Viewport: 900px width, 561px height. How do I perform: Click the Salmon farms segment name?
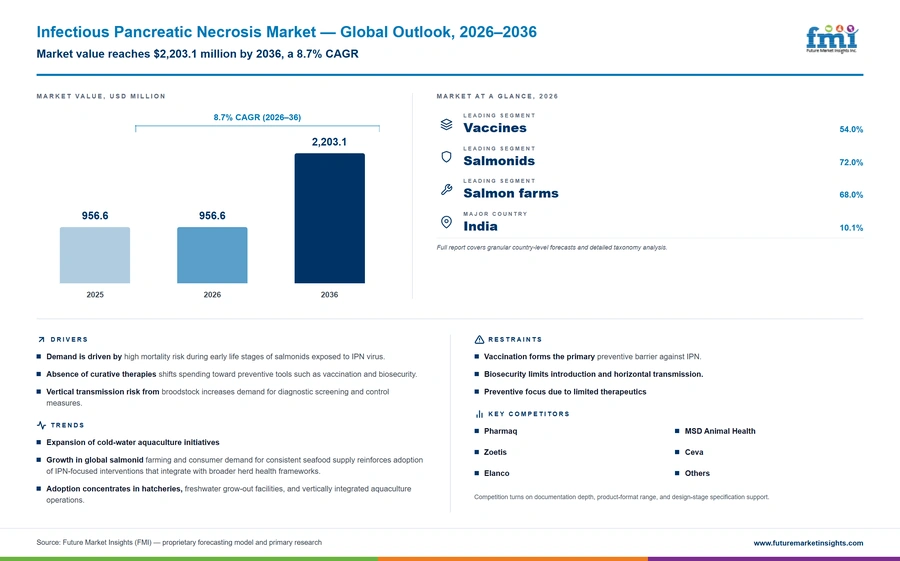pyautogui.click(x=511, y=194)
